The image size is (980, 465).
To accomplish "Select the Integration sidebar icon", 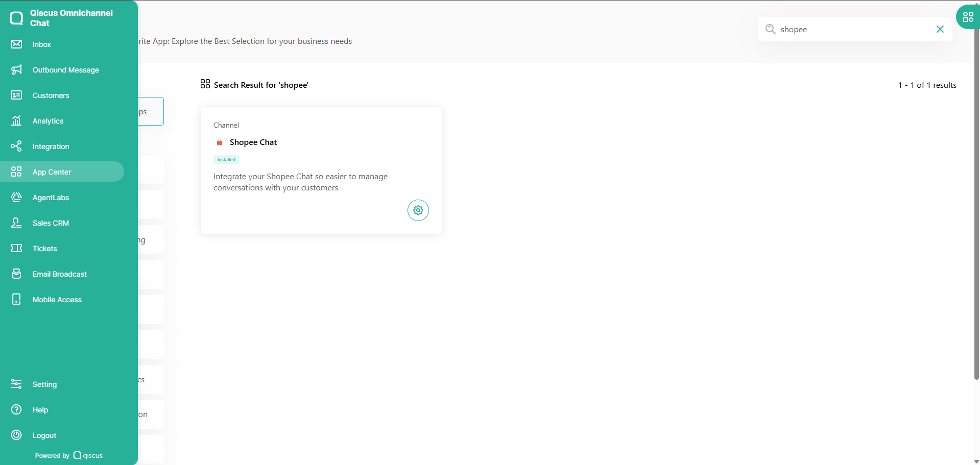I will click(16, 146).
